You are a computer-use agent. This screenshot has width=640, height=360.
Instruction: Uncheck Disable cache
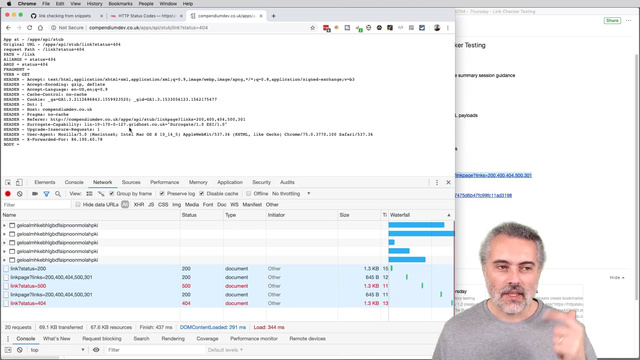click(202, 193)
